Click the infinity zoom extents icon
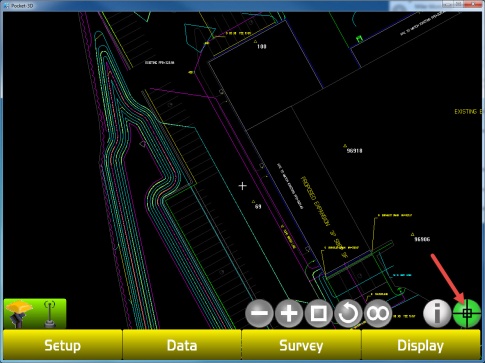The height and width of the screenshot is (363, 485). (x=378, y=313)
